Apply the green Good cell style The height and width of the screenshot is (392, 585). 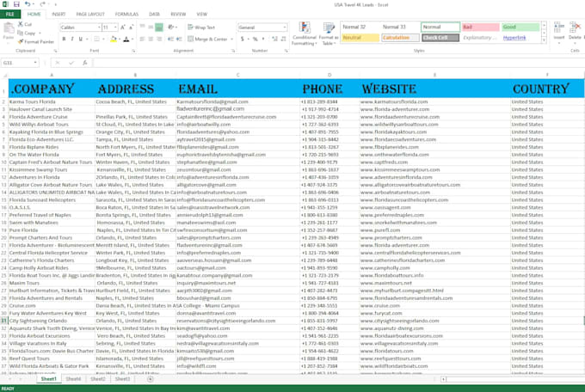pyautogui.click(x=520, y=27)
